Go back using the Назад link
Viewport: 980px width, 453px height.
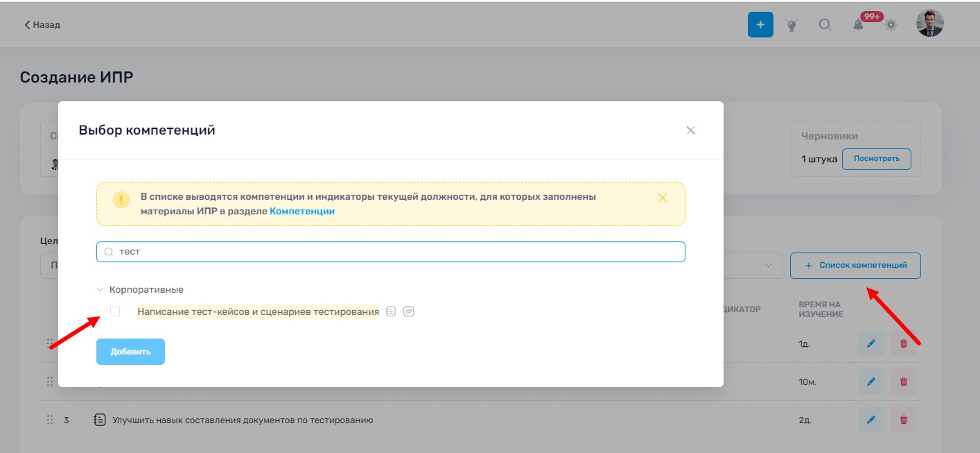42,25
